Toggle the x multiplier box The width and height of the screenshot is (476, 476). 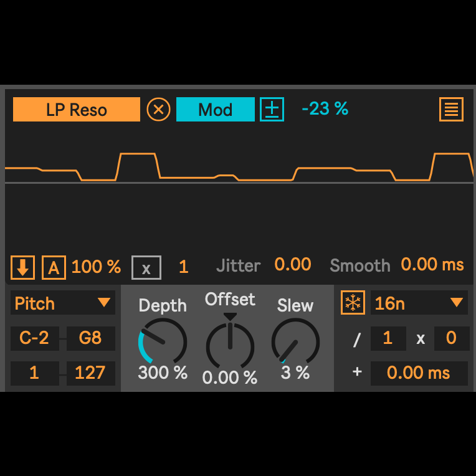146,267
